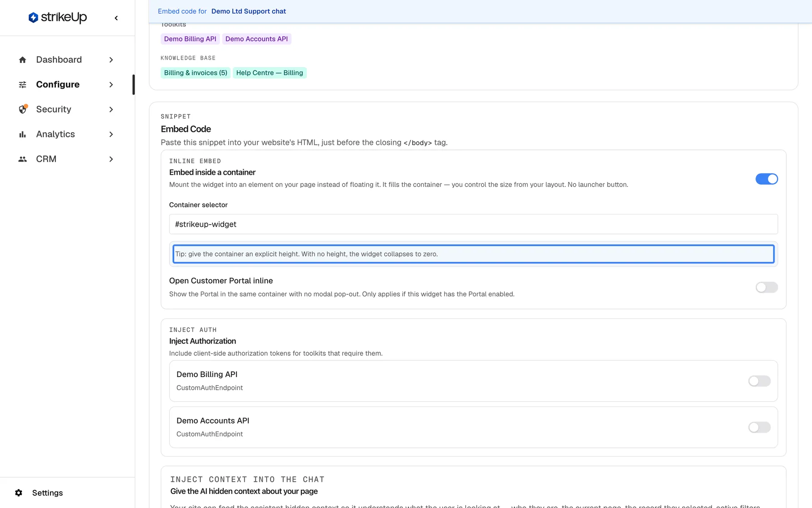The height and width of the screenshot is (508, 812).
Task: Click CustomAuthEndpoint under Demo Accounts API
Action: pos(209,434)
